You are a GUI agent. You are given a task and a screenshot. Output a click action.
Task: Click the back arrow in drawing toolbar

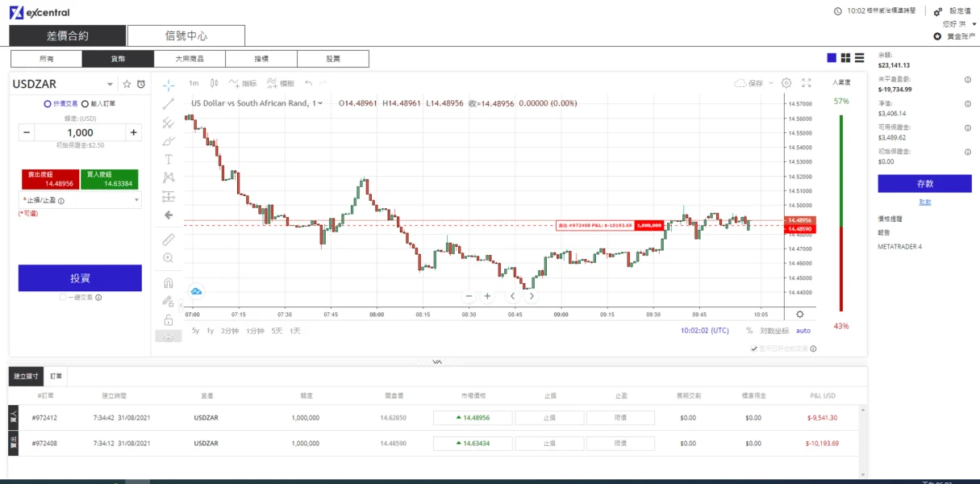(x=169, y=215)
